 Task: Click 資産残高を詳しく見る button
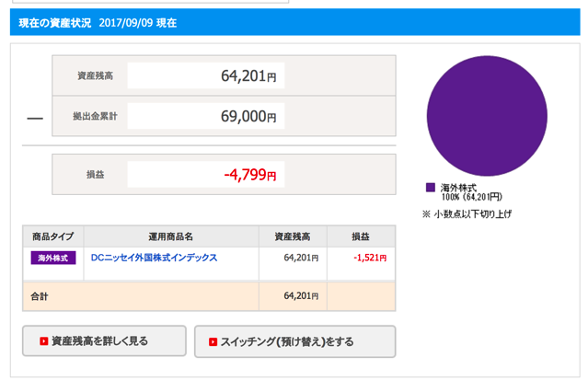tap(104, 340)
